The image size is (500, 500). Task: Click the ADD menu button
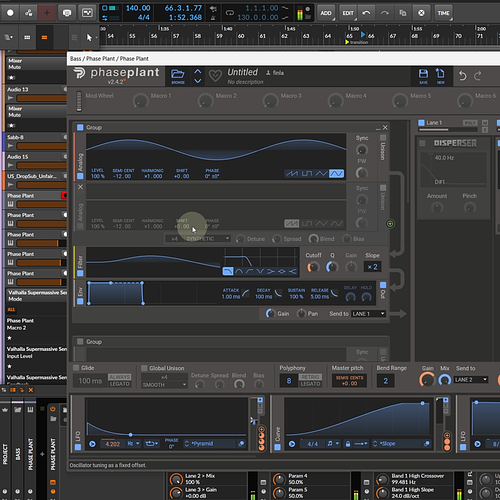tap(326, 13)
